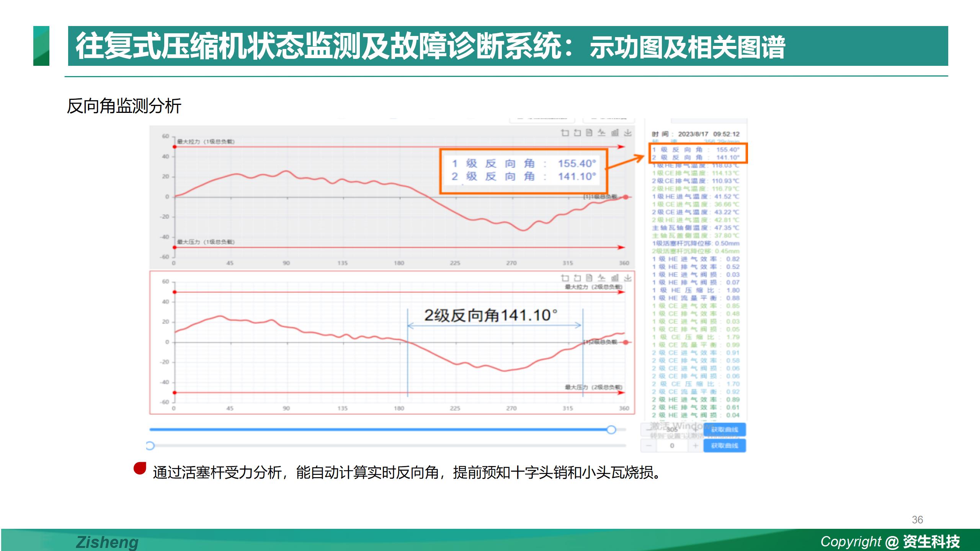Open data view icon on top chart
The height and width of the screenshot is (551, 980).
click(590, 133)
